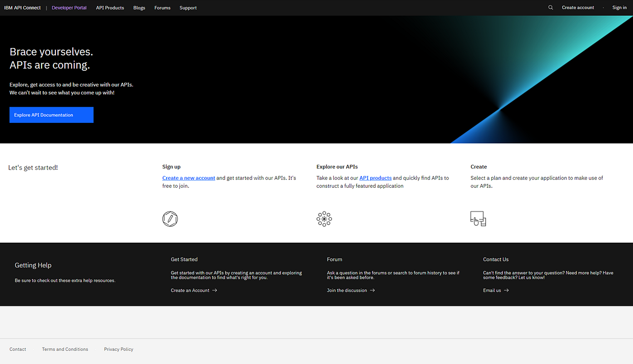Viewport: 633px width, 364px height.
Task: Click the Terms and Conditions link
Action: [x=65, y=349]
